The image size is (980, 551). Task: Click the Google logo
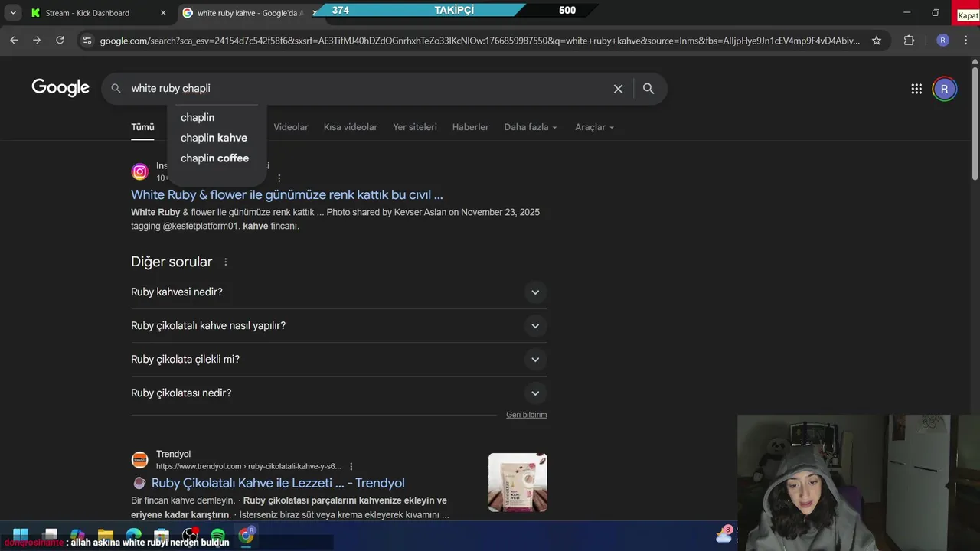(60, 88)
